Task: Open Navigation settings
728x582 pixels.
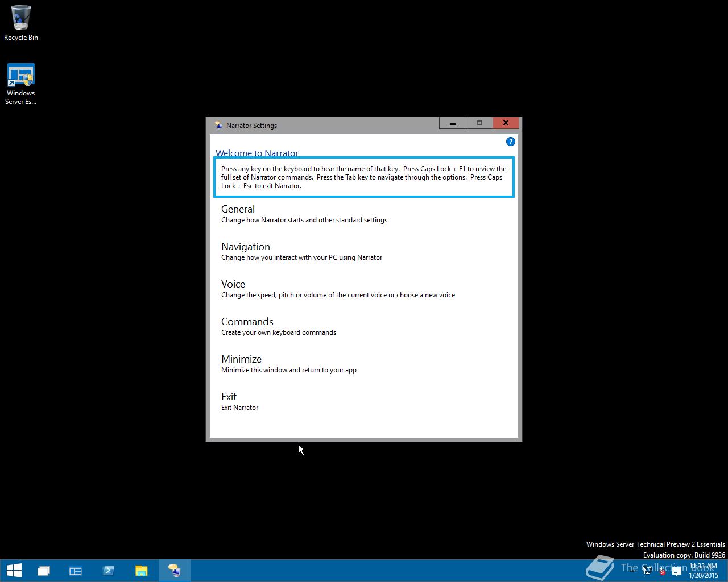Action: point(246,247)
